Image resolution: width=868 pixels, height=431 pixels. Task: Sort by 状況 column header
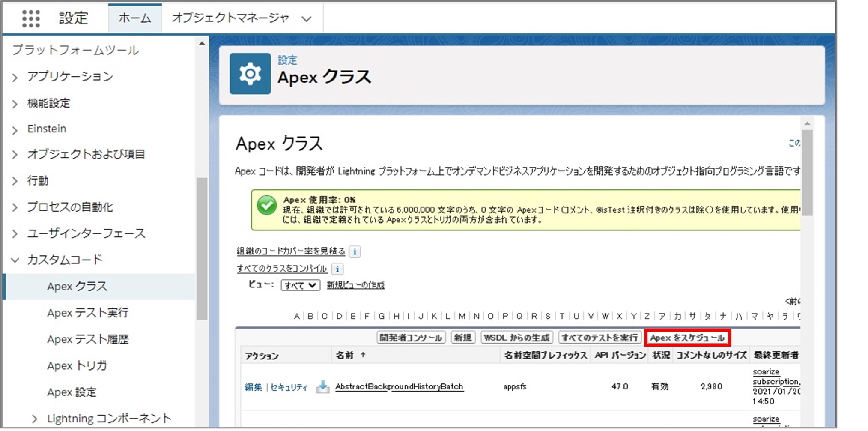[660, 355]
